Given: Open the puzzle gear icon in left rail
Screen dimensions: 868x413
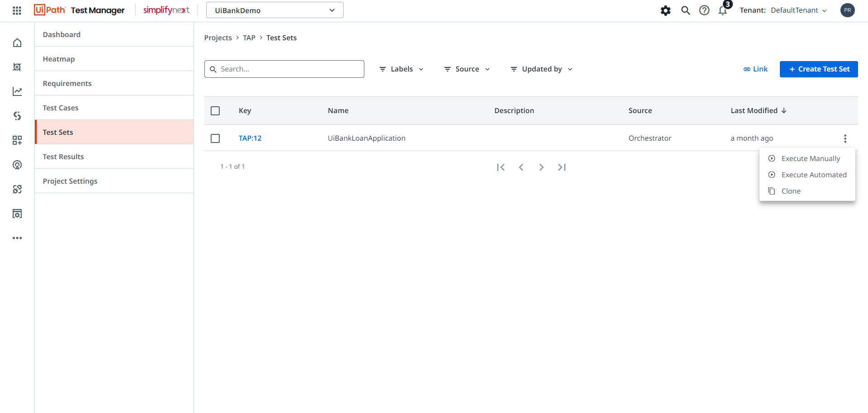Looking at the screenshot, I should click(17, 189).
